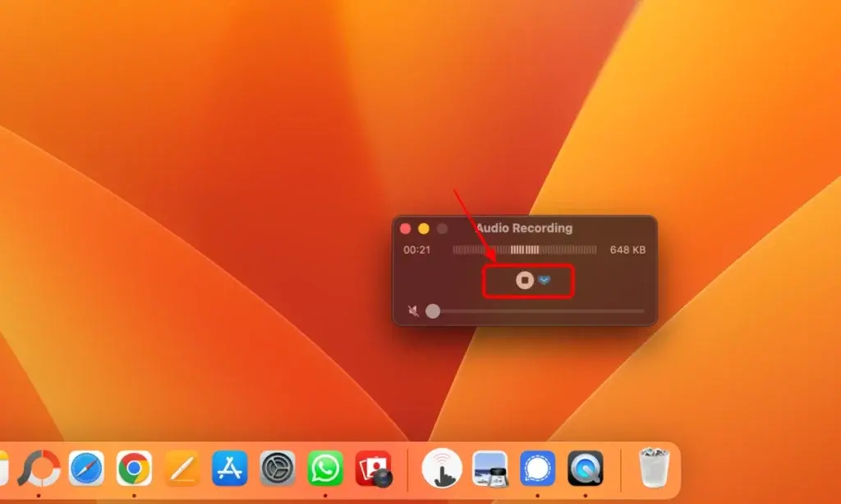The image size is (841, 504).
Task: Click the QuickTime Player Dock icon
Action: coord(586,469)
